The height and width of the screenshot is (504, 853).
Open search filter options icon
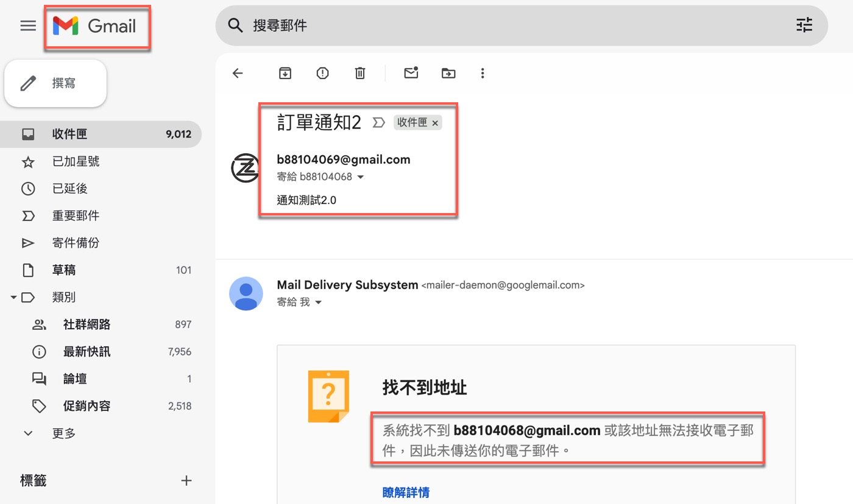pyautogui.click(x=804, y=26)
